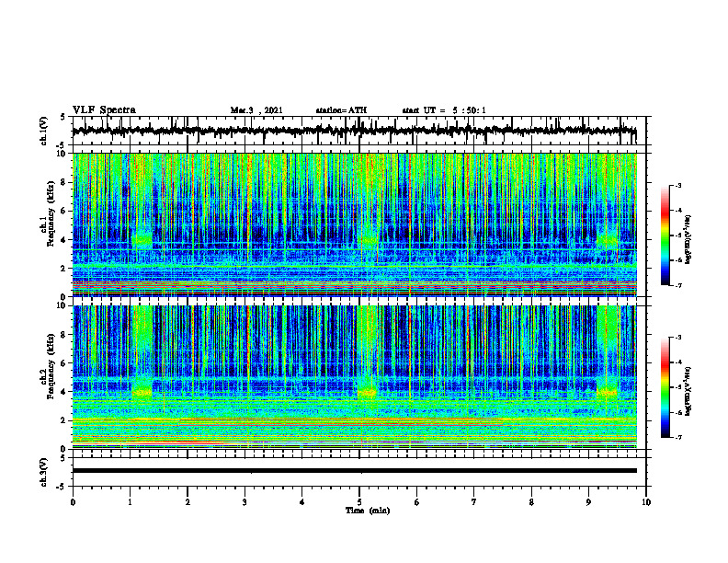Click the "-7" label on ch.2 color scale

[x=678, y=437]
